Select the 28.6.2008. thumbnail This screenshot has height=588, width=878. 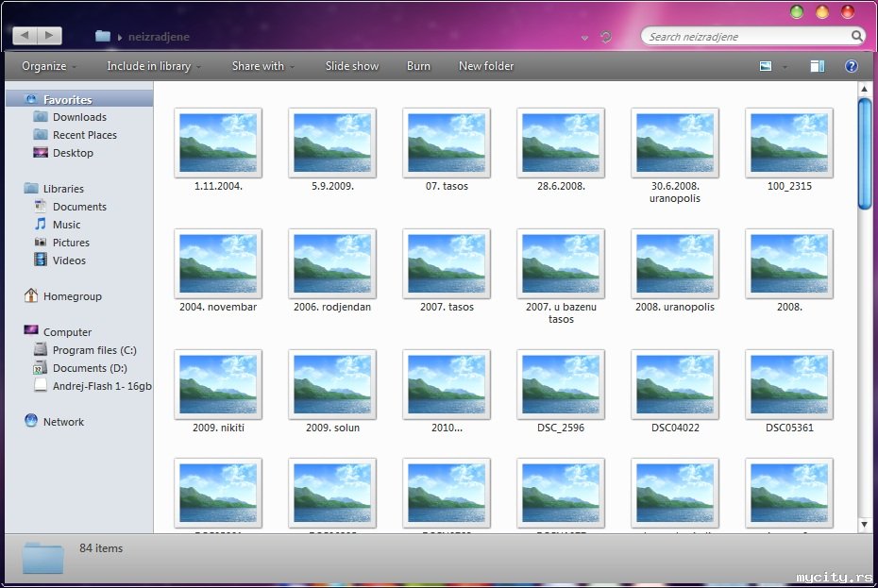[561, 143]
